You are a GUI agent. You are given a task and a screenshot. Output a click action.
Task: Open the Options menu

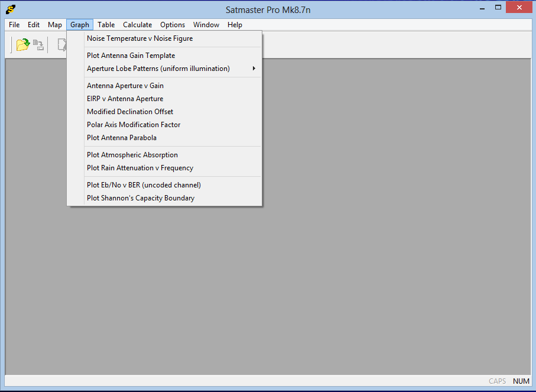(173, 25)
